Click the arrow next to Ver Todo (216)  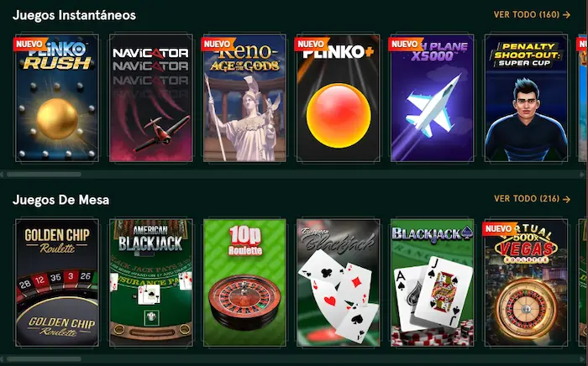(567, 199)
